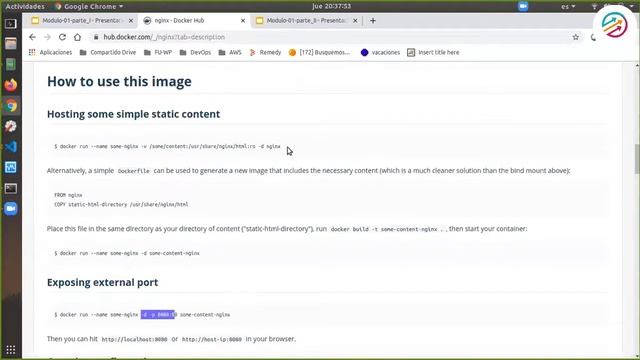Open Compartido Drive bookmark folder

(x=108, y=52)
